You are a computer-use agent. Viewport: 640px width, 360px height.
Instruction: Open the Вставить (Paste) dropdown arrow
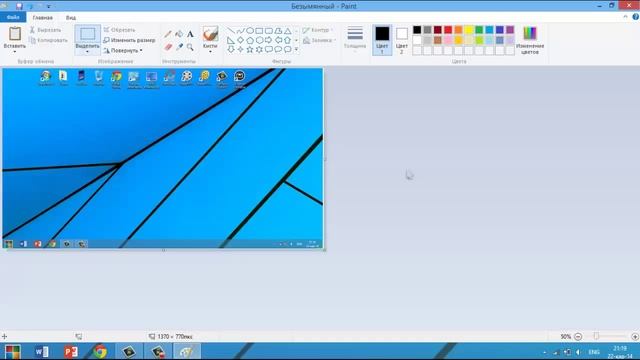15,52
